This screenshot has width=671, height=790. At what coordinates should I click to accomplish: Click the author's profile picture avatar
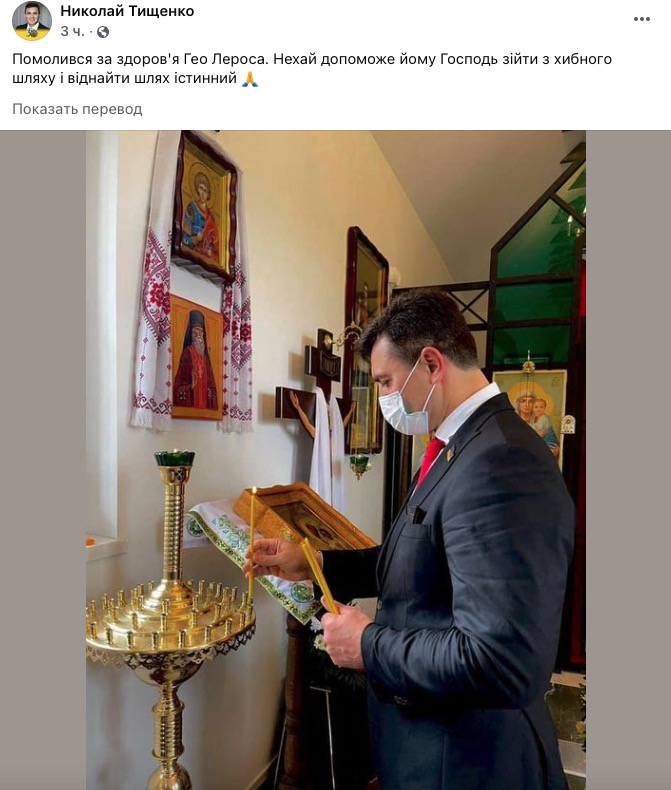pyautogui.click(x=32, y=21)
